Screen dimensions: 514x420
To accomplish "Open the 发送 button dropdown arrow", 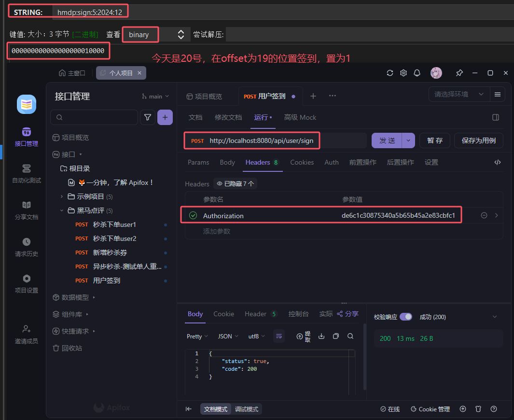I will tap(408, 140).
